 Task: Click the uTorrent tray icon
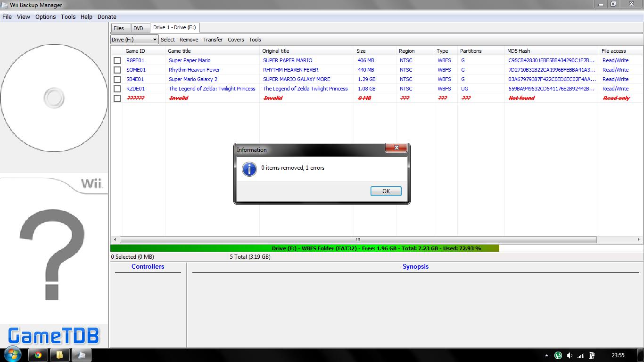tap(558, 355)
